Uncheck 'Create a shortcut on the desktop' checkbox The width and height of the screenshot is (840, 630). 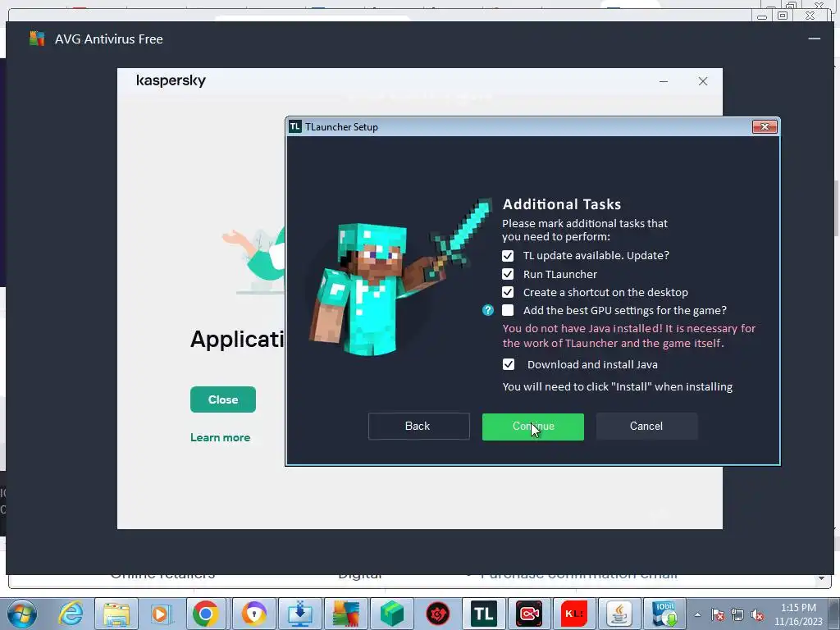(x=508, y=293)
